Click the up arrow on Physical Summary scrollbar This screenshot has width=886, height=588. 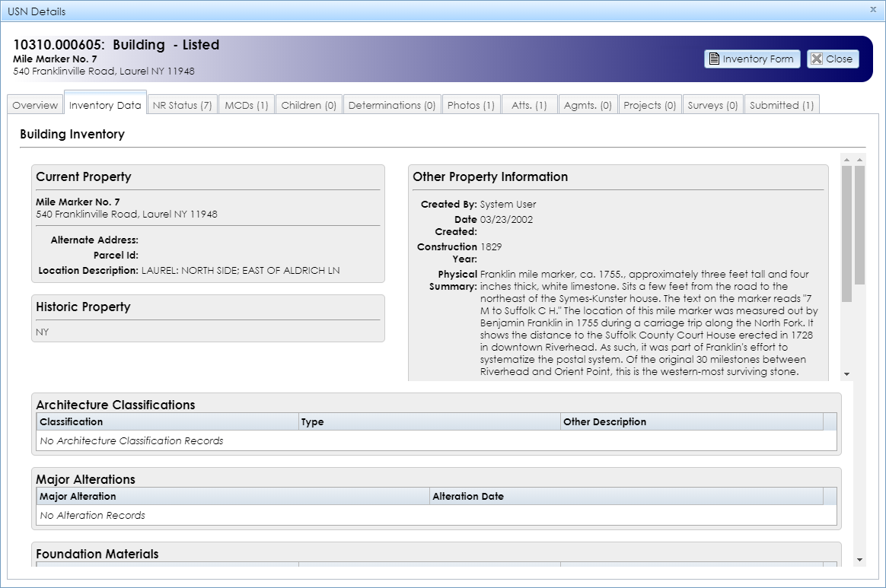[x=847, y=158]
